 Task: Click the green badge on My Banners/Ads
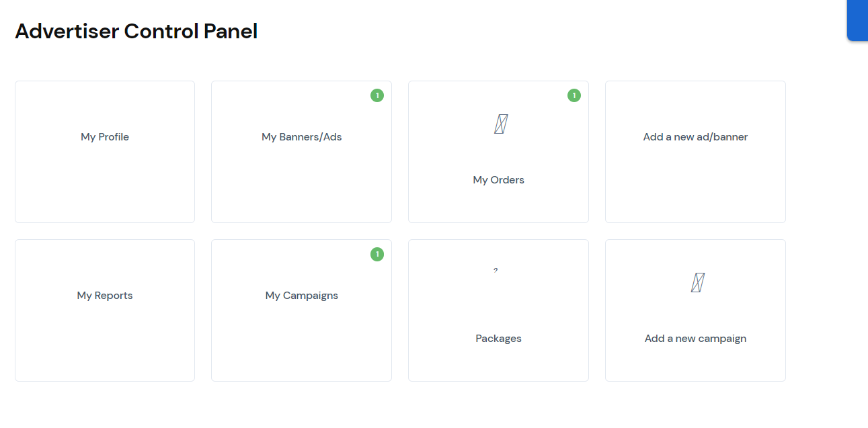click(x=377, y=95)
